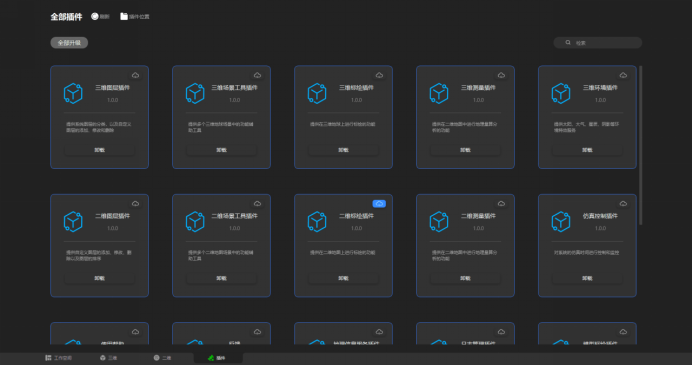This screenshot has height=365, width=693.
Task: Click the title text 二维标绘插件
Action: [356, 216]
